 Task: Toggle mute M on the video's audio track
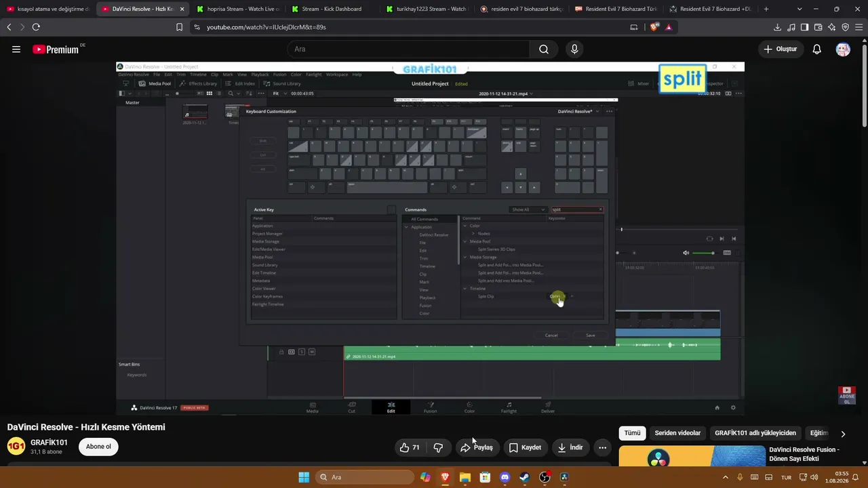[312, 352]
